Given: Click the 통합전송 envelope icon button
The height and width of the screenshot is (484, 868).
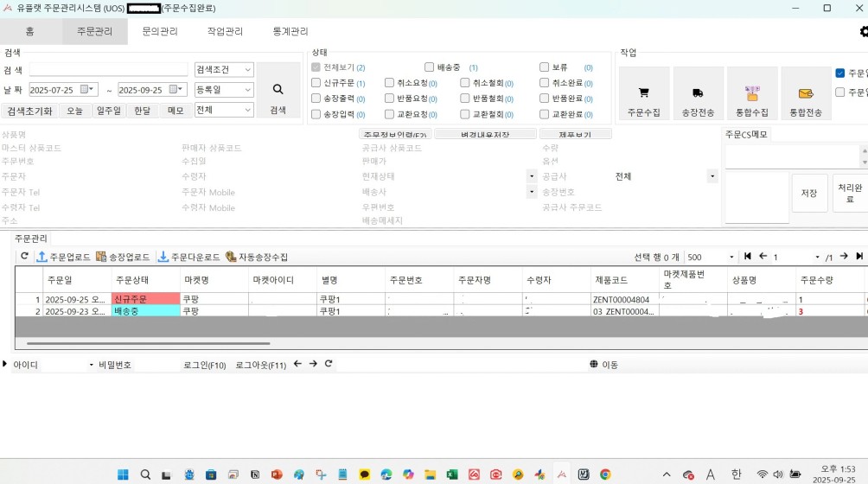Looking at the screenshot, I should point(806,93).
